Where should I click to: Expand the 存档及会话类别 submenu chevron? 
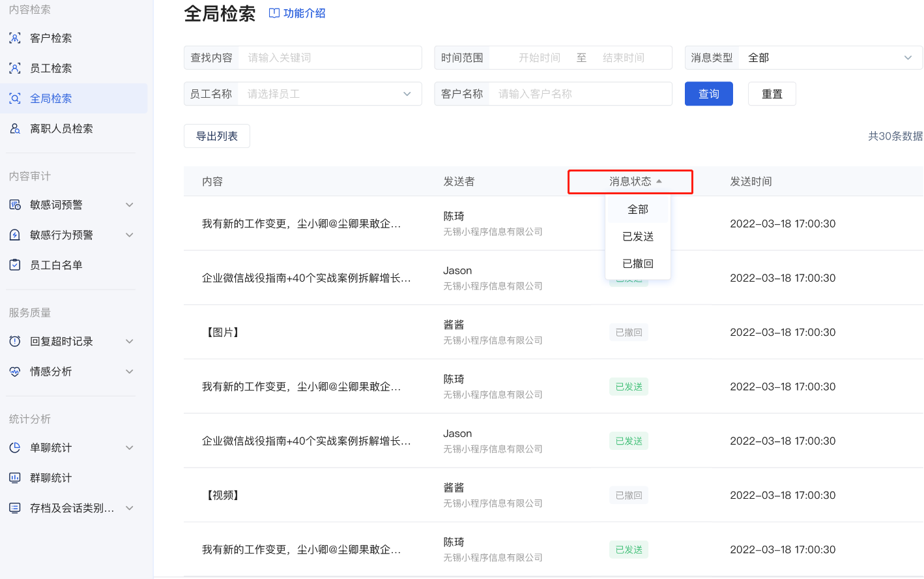[130, 508]
